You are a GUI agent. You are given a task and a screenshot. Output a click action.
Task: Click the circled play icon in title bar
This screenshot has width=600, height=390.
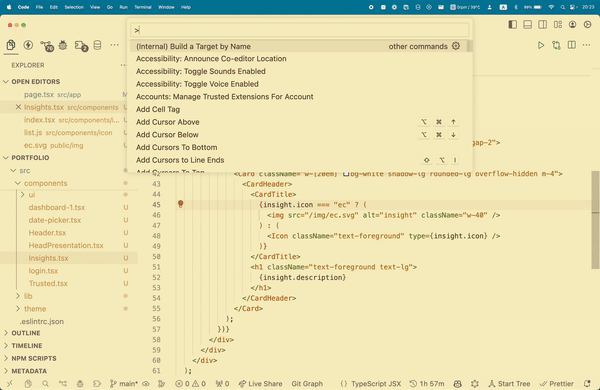[587, 24]
